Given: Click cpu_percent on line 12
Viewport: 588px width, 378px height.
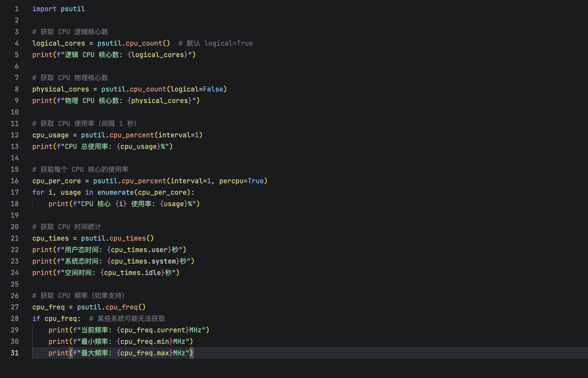Looking at the screenshot, I should pos(132,135).
